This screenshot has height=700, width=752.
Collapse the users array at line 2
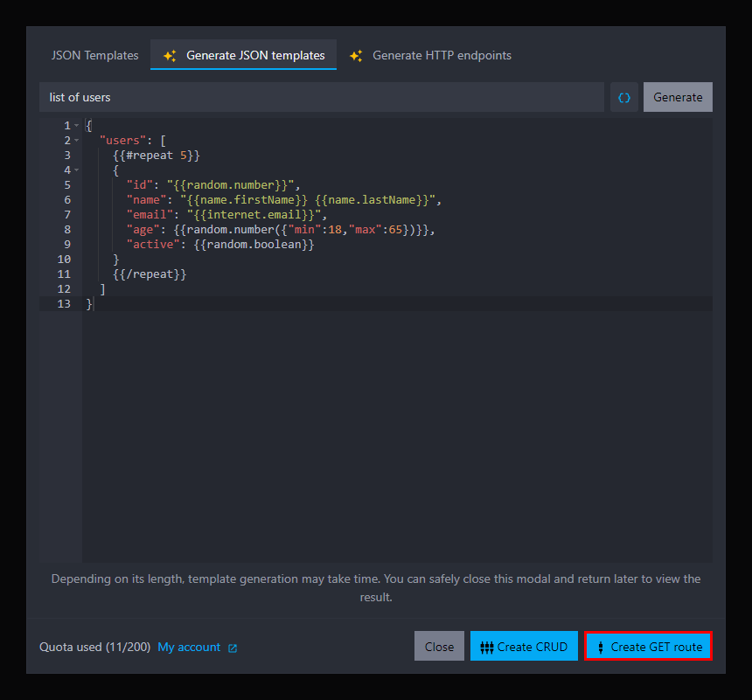76,140
